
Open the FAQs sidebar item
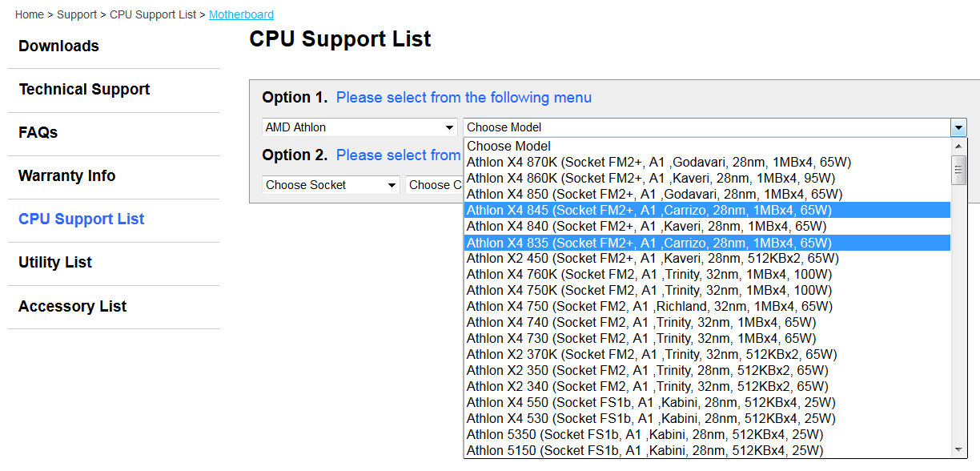pyautogui.click(x=38, y=133)
